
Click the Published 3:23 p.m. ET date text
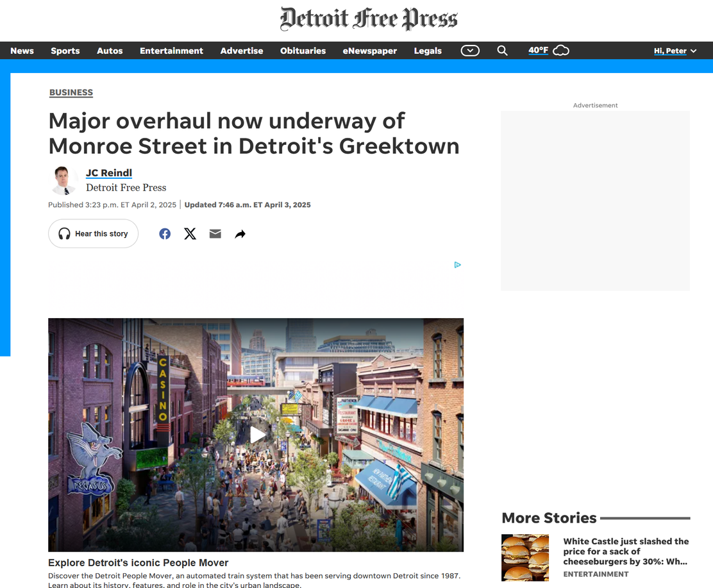(112, 205)
